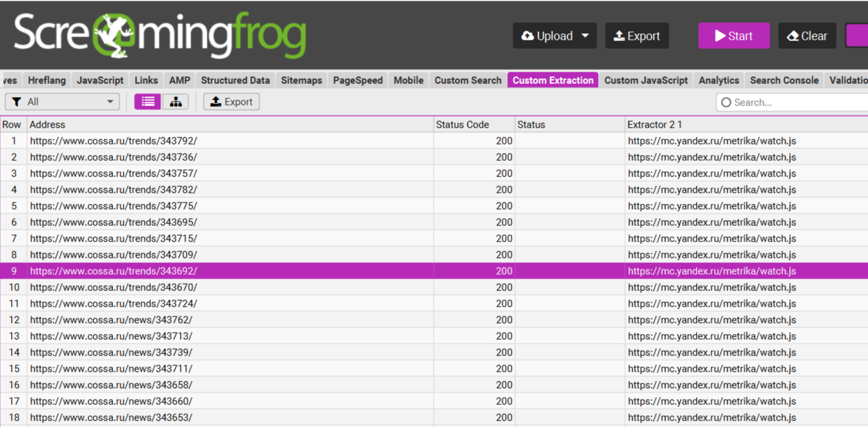
Task: Click the Screaming Frog logo
Action: click(x=159, y=35)
